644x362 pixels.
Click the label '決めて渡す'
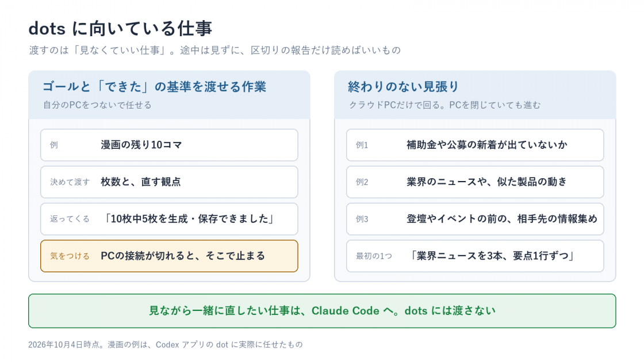point(70,182)
